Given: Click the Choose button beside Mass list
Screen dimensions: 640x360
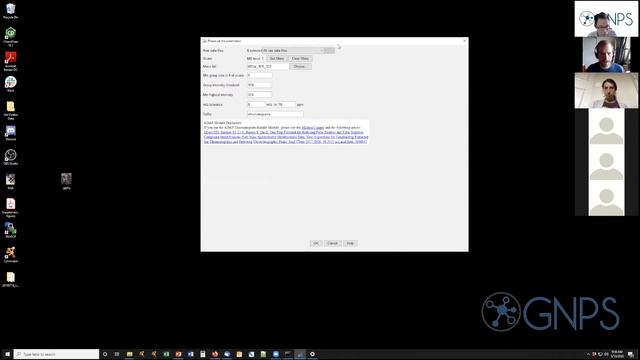Looking at the screenshot, I should (x=300, y=66).
